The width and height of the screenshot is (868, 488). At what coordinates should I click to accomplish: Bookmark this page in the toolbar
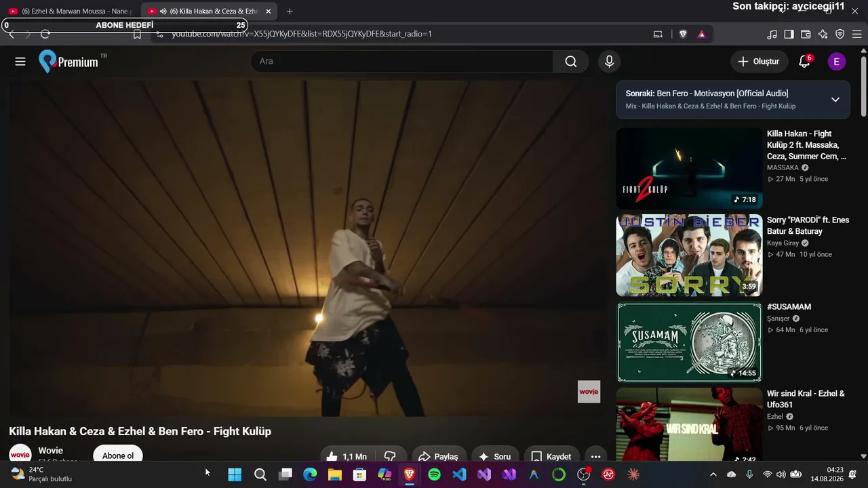(137, 34)
